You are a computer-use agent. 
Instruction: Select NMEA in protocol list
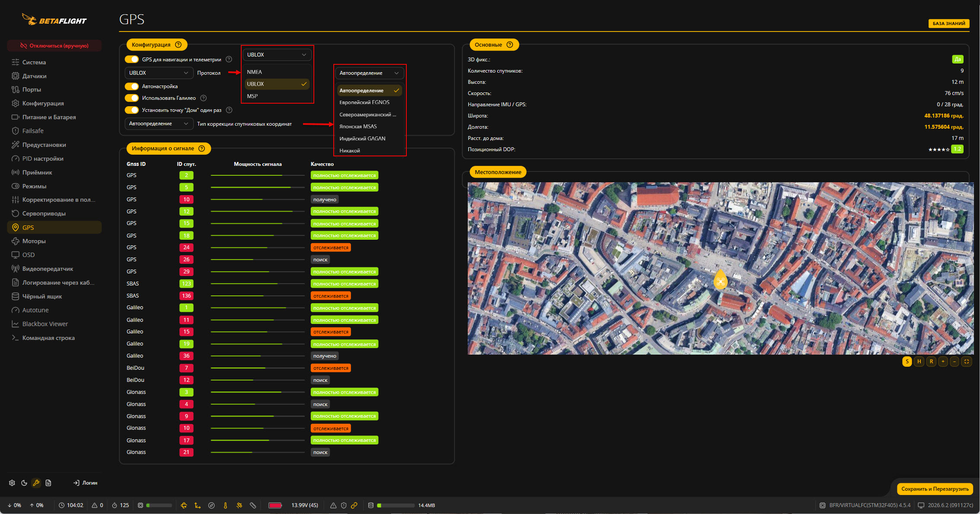[x=277, y=72]
